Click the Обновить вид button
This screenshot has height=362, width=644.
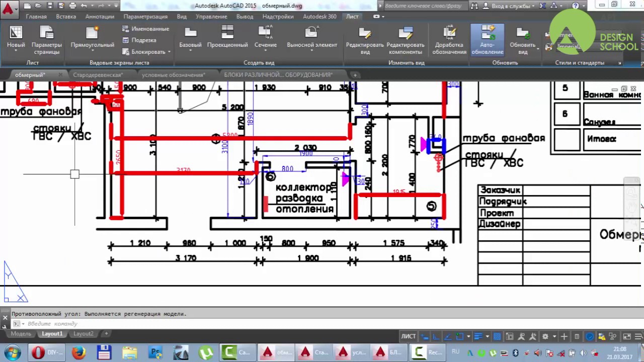[x=523, y=40]
